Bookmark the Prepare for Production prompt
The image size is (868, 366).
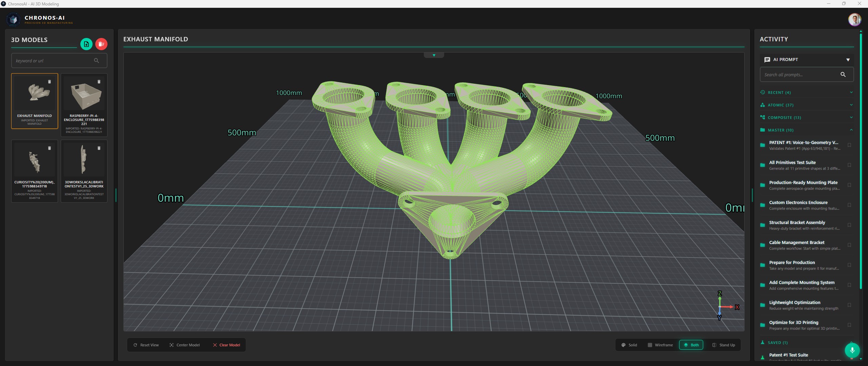coord(849,265)
